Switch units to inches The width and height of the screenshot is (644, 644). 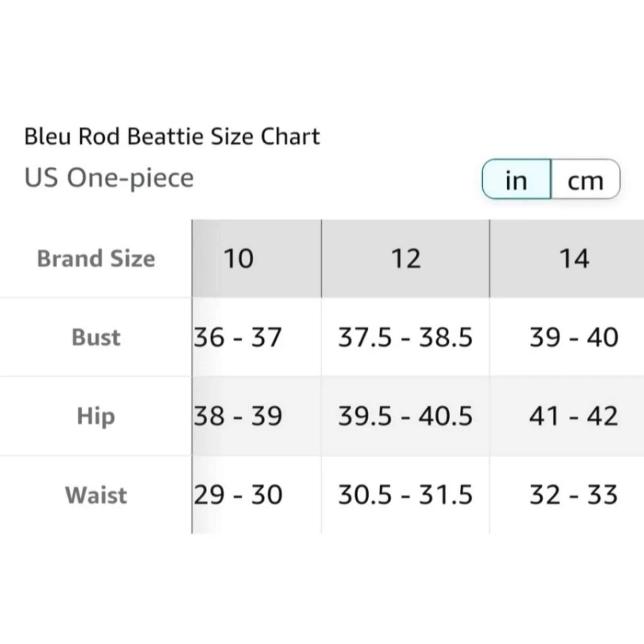pos(516,180)
